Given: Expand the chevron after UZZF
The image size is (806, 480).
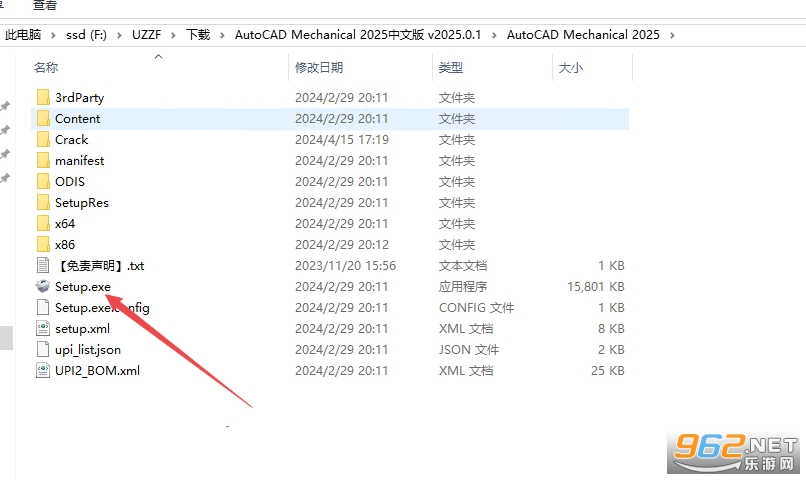Looking at the screenshot, I should pyautogui.click(x=173, y=35).
